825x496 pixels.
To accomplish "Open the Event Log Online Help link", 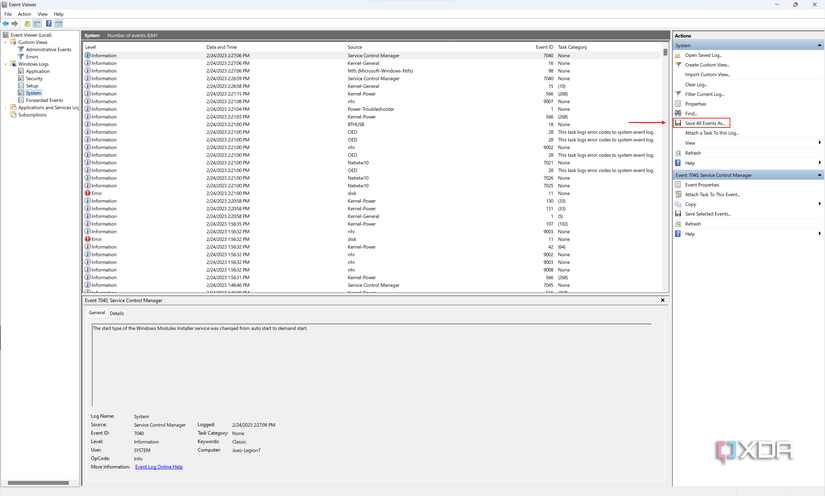I will point(159,467).
